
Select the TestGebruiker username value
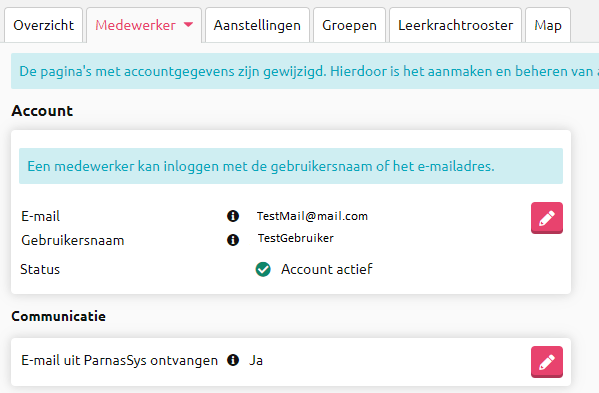coord(296,238)
